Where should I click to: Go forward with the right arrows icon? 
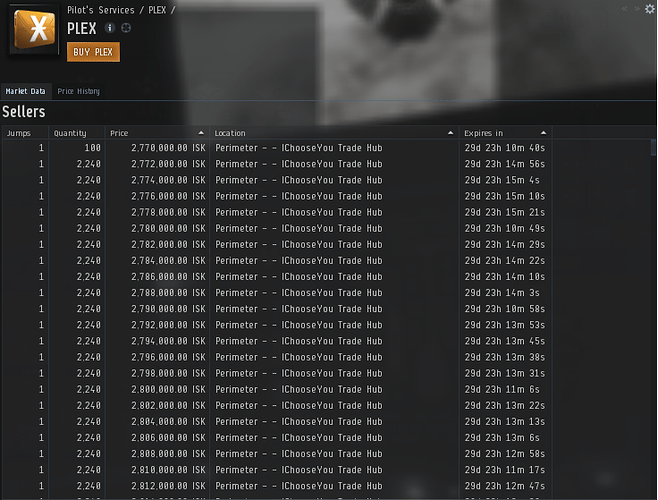coord(637,9)
